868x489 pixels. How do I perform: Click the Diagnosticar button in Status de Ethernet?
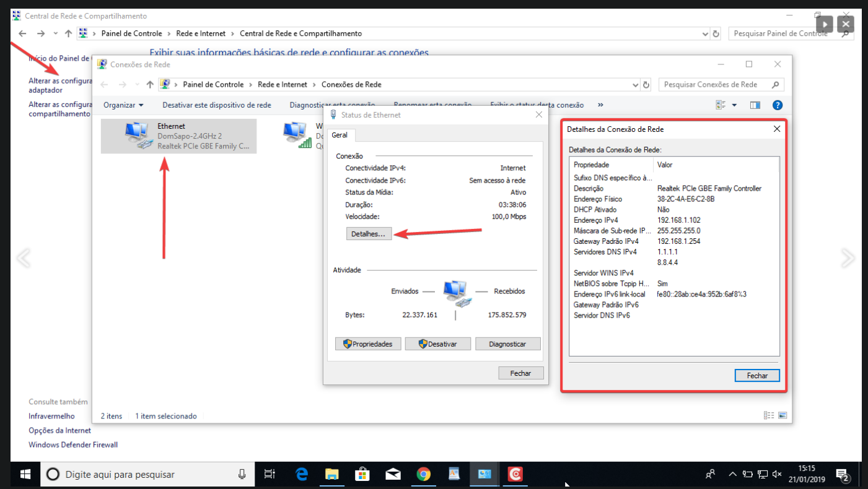507,344
